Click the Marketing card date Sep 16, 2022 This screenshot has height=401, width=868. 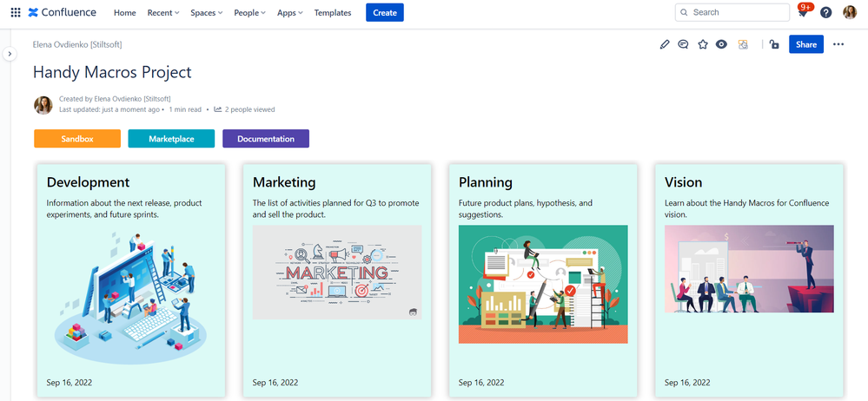pyautogui.click(x=275, y=382)
